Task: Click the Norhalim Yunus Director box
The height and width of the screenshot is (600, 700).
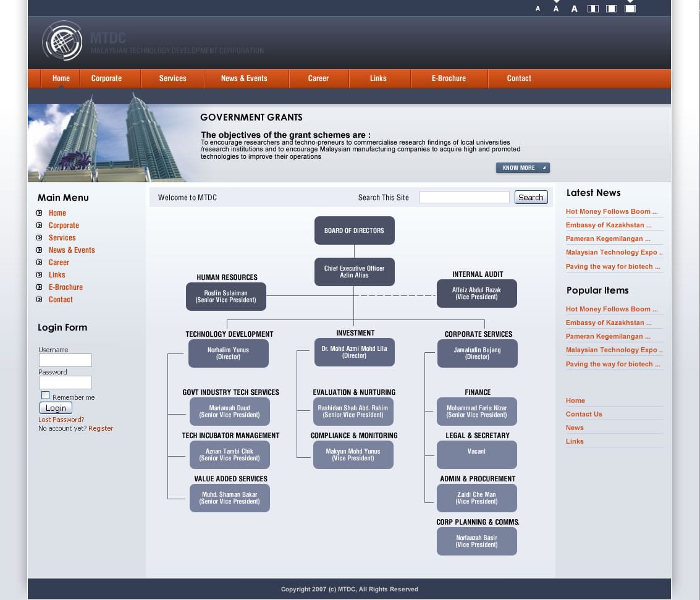Action: pos(229,353)
